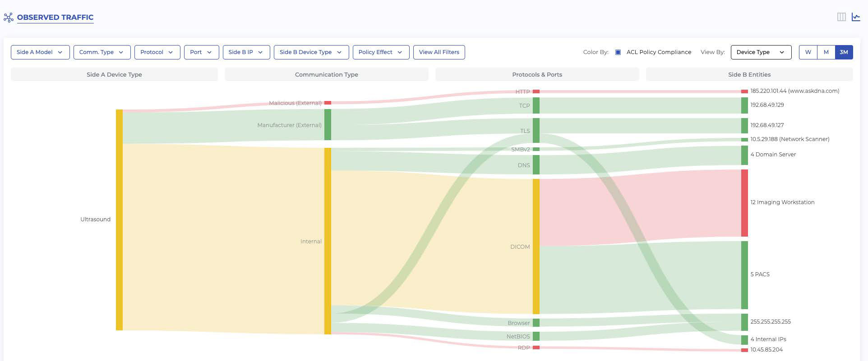Viewport: 868px width, 361px height.
Task: Open the line chart view icon
Action: [x=856, y=17]
